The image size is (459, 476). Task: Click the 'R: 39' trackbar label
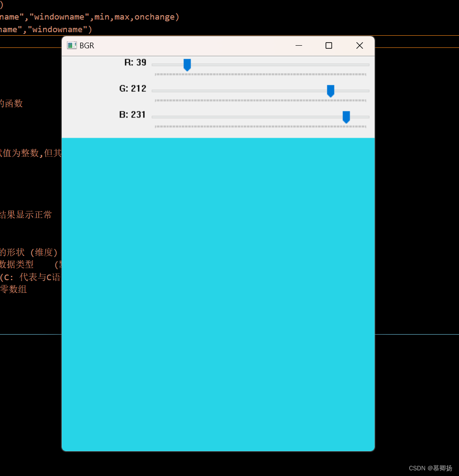(x=135, y=63)
